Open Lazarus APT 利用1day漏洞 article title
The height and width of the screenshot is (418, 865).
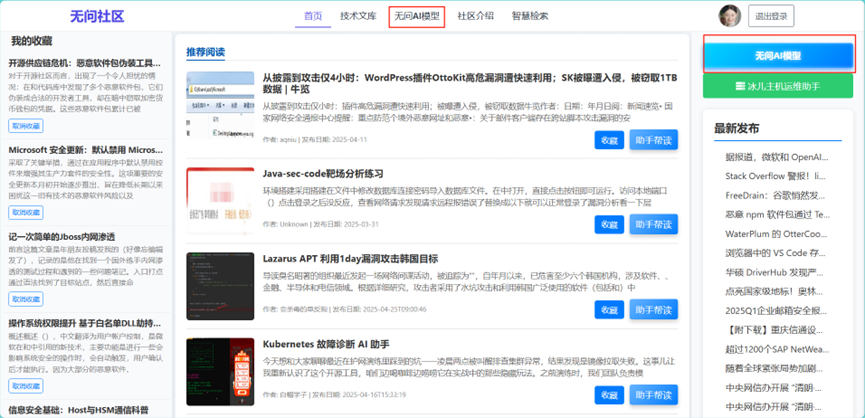coord(350,259)
